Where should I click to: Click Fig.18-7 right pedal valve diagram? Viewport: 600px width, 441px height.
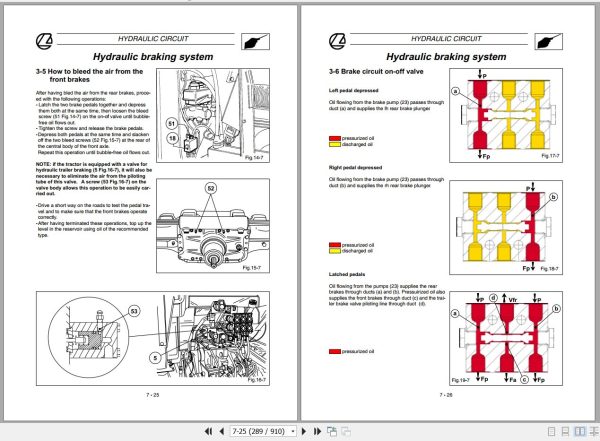click(506, 227)
